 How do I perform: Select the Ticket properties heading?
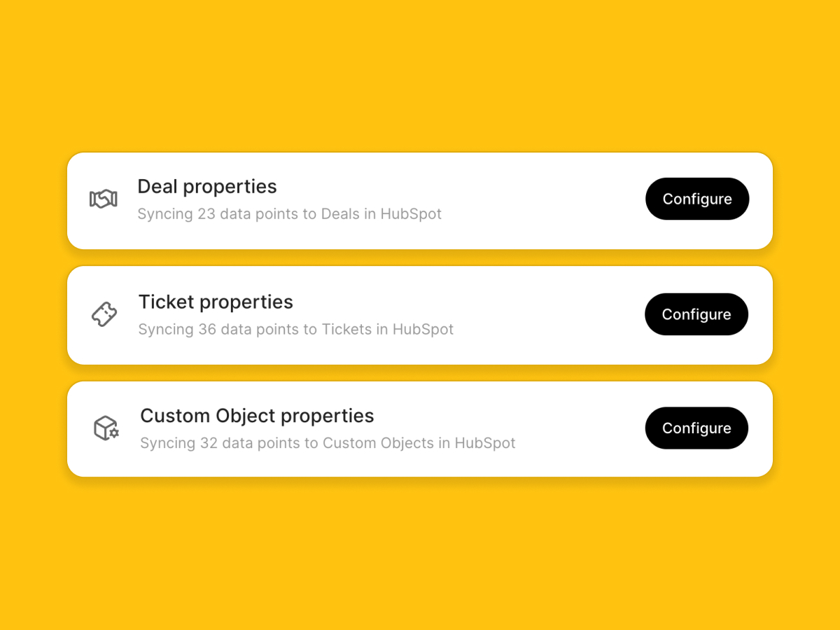pos(216,302)
